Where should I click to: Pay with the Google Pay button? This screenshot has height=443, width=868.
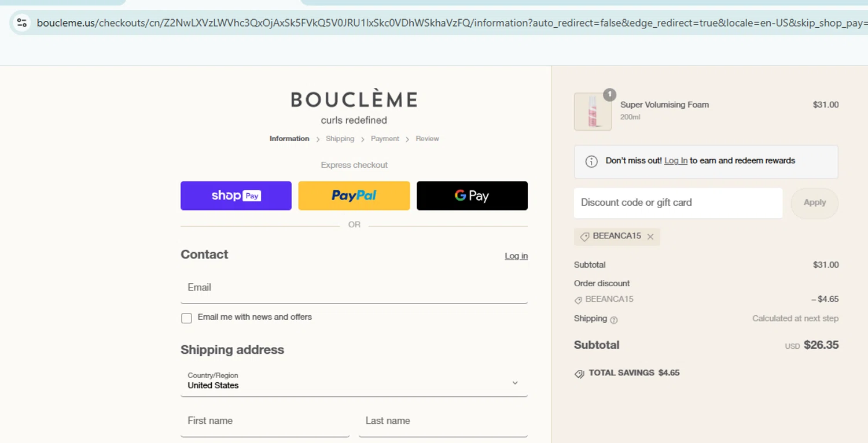(x=472, y=195)
